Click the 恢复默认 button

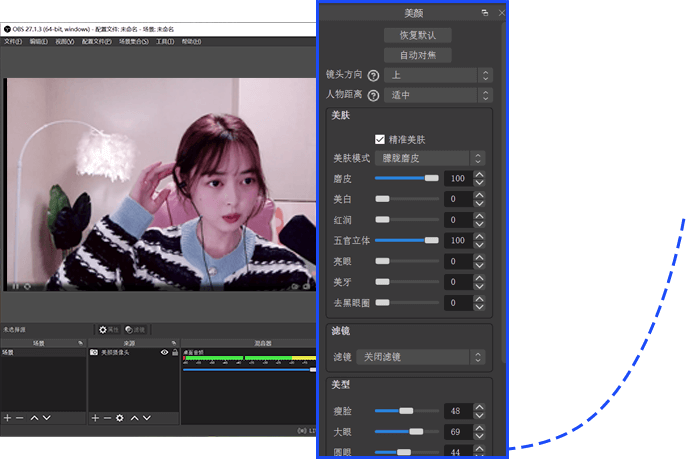pyautogui.click(x=418, y=35)
